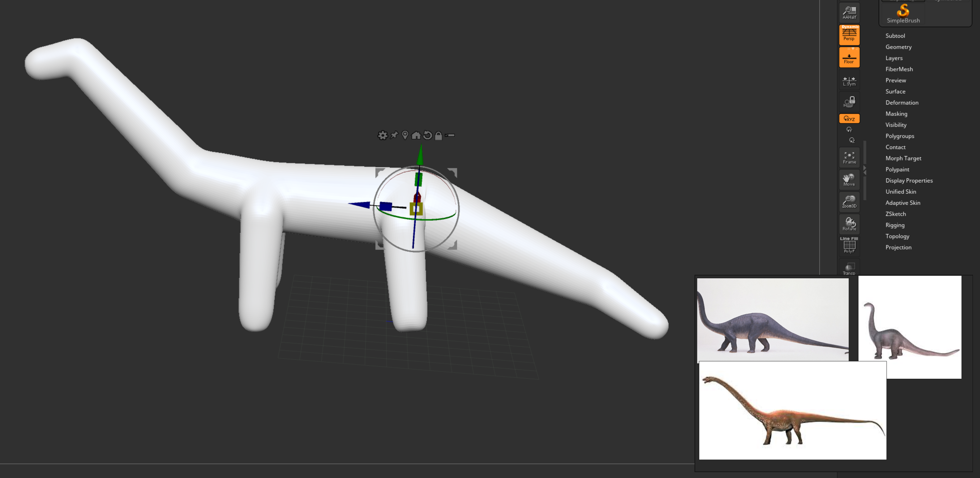Toggle the Floor grid button

click(x=849, y=58)
